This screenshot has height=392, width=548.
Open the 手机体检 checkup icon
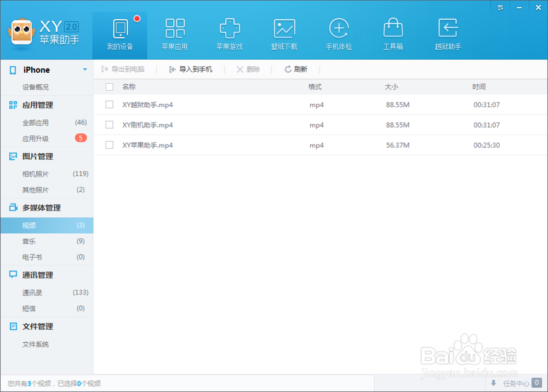pyautogui.click(x=339, y=28)
